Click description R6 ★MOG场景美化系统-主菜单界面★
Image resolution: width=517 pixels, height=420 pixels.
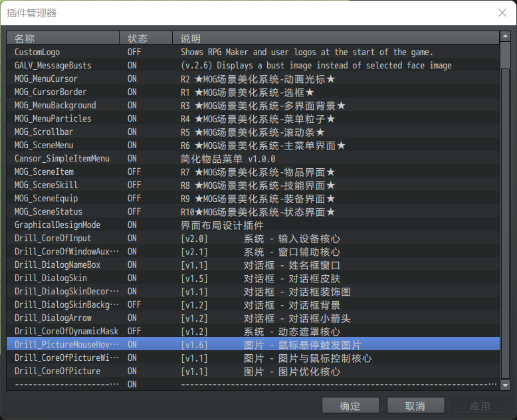tap(262, 146)
